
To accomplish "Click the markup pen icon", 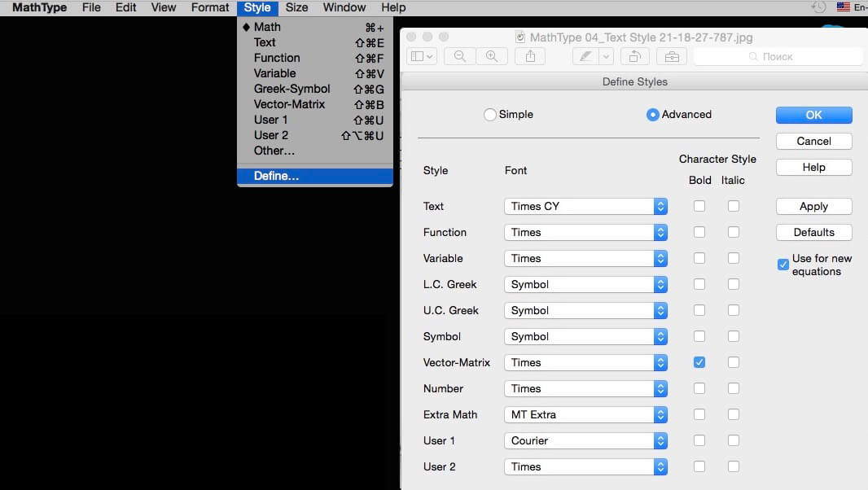I will (585, 56).
